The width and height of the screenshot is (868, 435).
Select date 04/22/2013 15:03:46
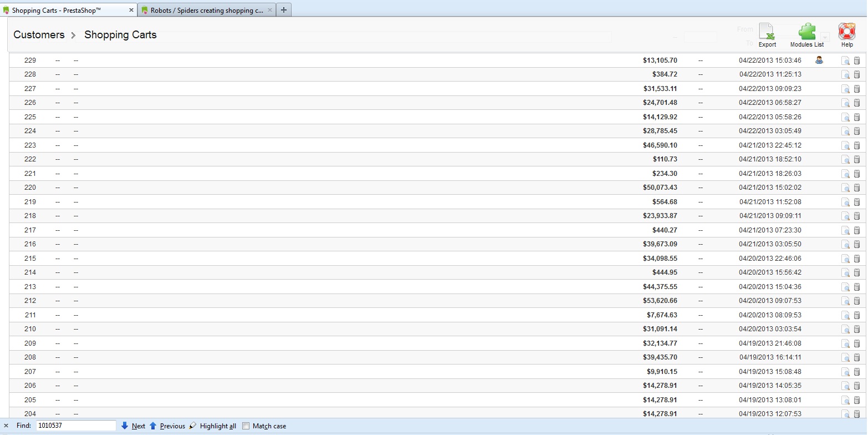[770, 60]
